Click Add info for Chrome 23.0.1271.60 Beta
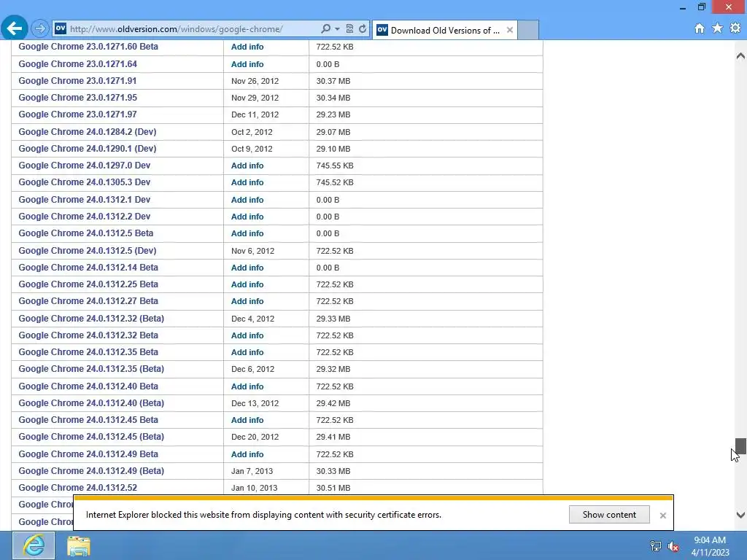Viewport: 747px width, 560px height. [247, 47]
